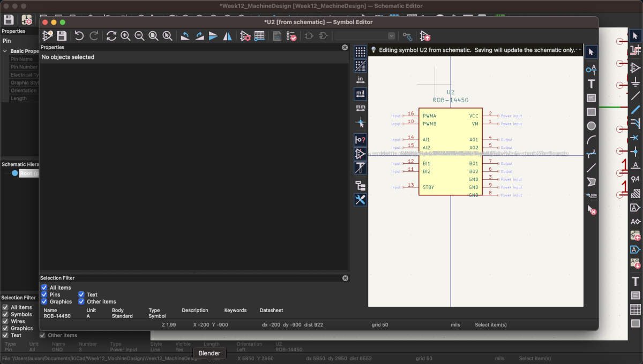Switch units to mils
Viewport: 643px width, 364px height.
(360, 94)
